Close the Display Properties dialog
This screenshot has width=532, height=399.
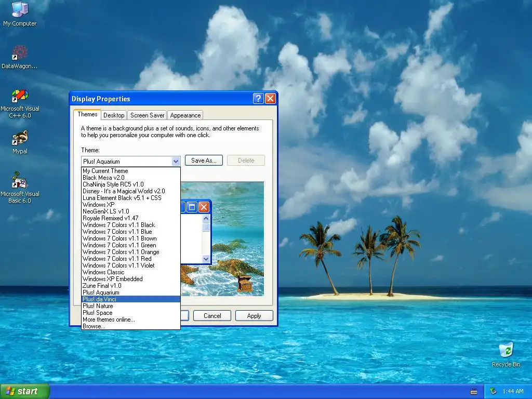tap(270, 98)
